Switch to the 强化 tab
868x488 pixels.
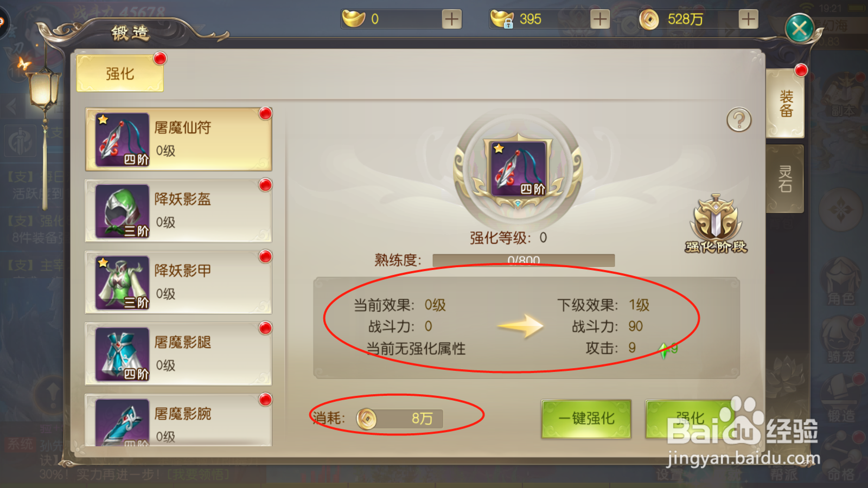[120, 73]
